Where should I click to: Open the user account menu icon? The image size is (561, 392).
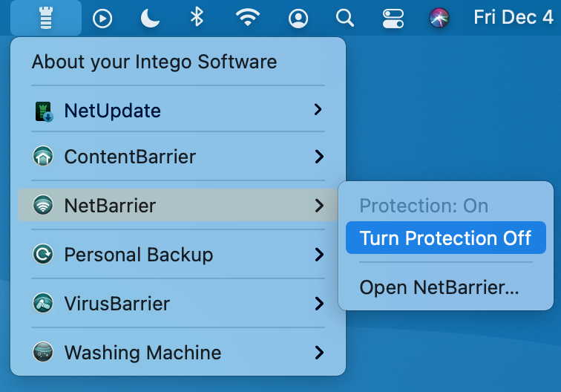click(298, 19)
